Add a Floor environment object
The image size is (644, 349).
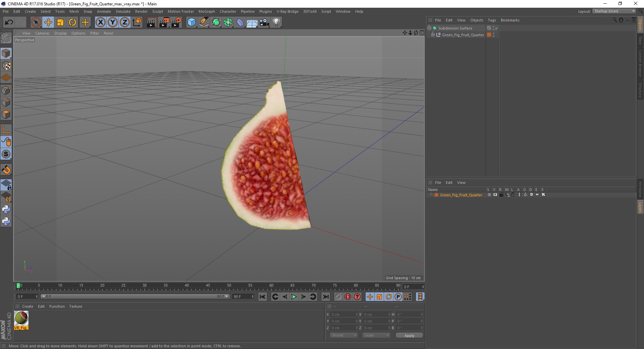(252, 22)
